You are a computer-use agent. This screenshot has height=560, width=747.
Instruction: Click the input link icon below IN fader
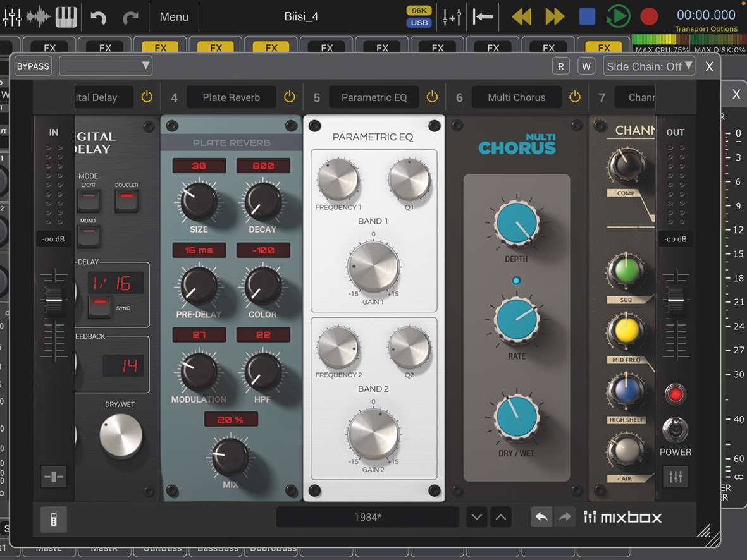pyautogui.click(x=54, y=476)
